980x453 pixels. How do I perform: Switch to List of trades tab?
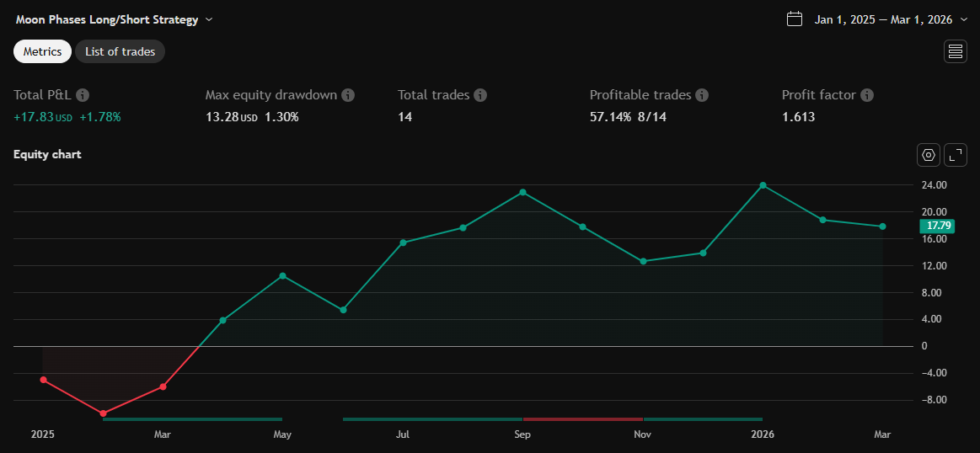click(x=120, y=51)
